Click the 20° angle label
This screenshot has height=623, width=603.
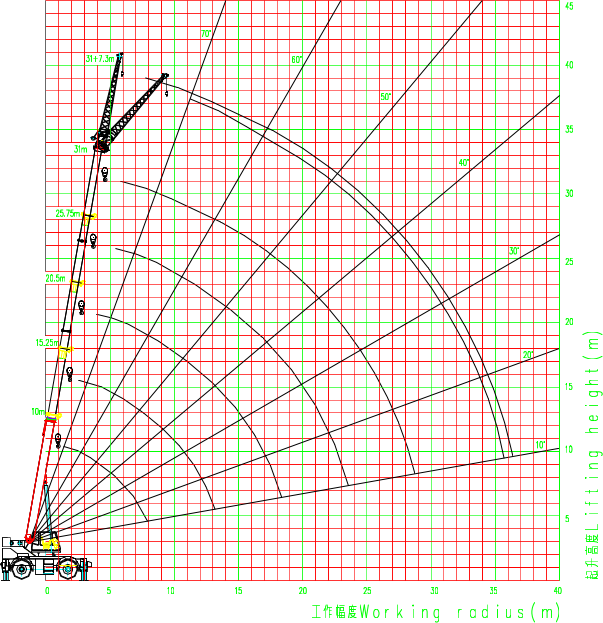tap(528, 354)
